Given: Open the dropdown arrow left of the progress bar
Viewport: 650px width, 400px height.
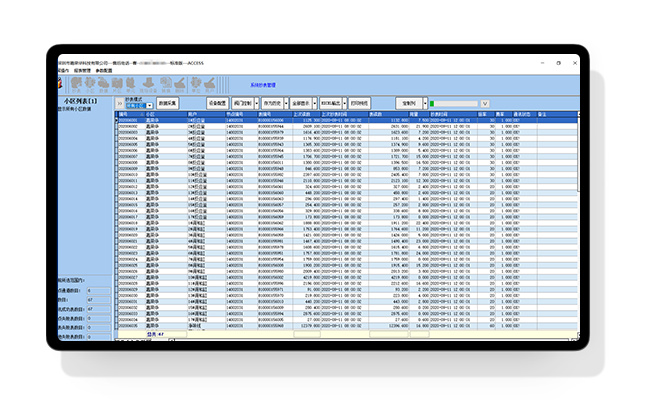Looking at the screenshot, I should point(425,103).
